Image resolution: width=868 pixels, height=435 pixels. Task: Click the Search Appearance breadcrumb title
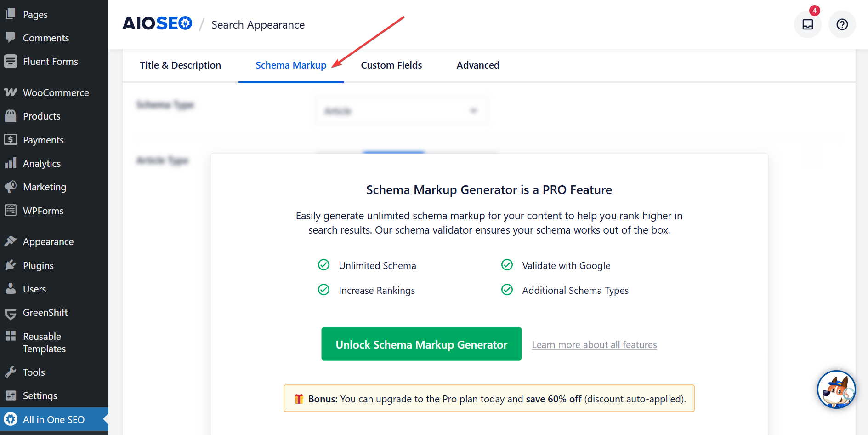pyautogui.click(x=258, y=25)
